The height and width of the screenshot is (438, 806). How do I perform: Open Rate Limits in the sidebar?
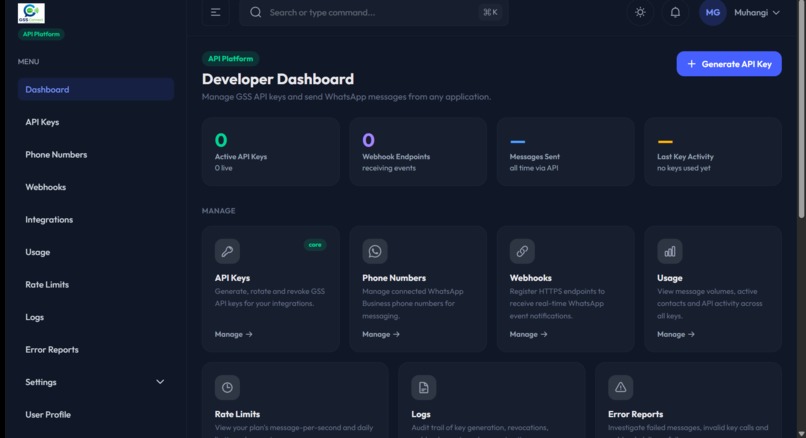click(96, 285)
